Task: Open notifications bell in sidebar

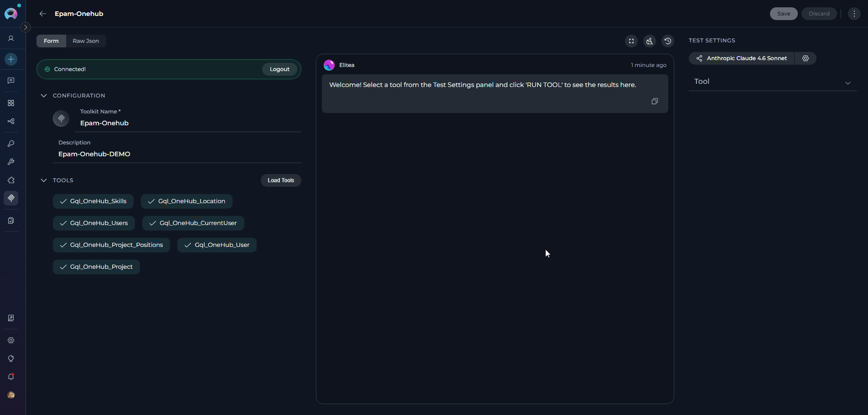Action: 11,377
